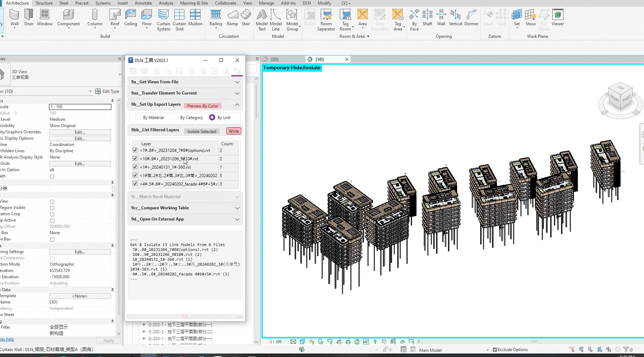Click Edit for Graphic Display Options

[80, 139]
